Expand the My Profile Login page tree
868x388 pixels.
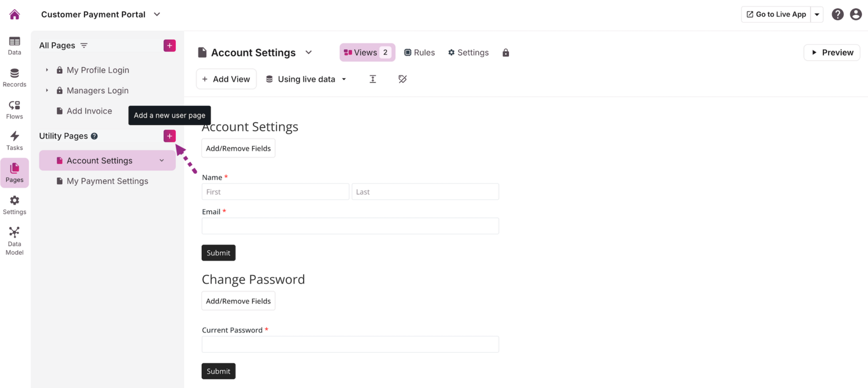47,70
